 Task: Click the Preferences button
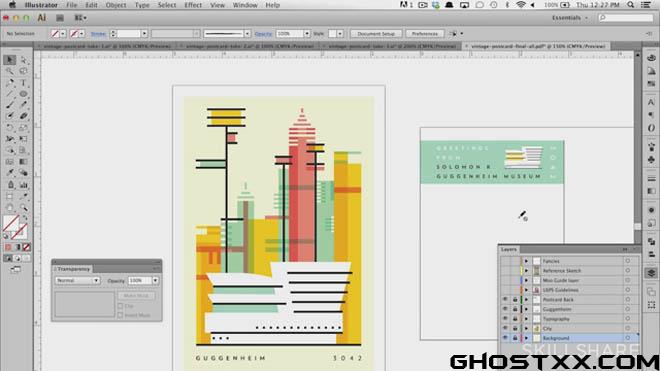(x=424, y=33)
